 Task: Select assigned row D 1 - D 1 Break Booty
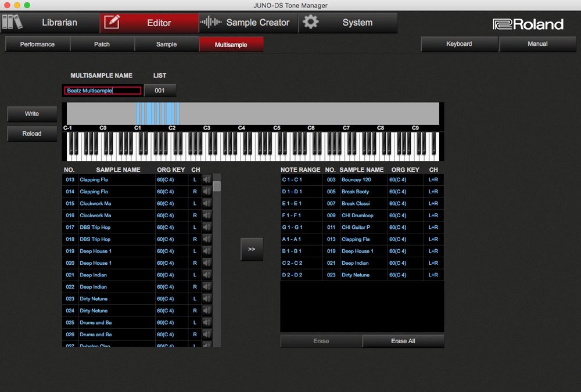point(362,192)
